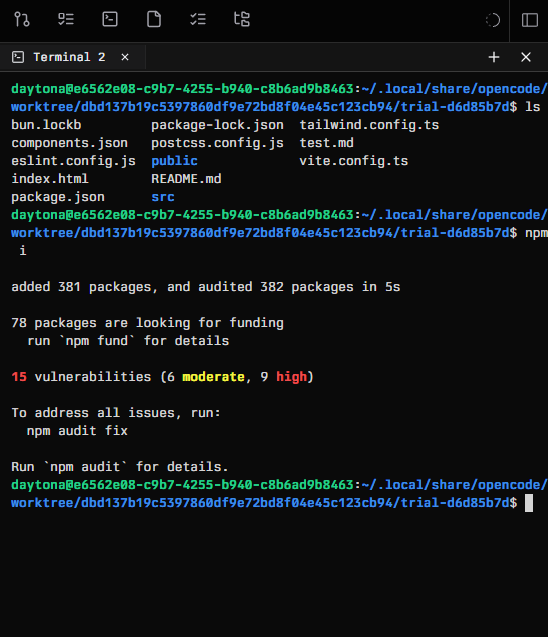The height and width of the screenshot is (637, 548).
Task: Click the red high severity word
Action: click(291, 377)
